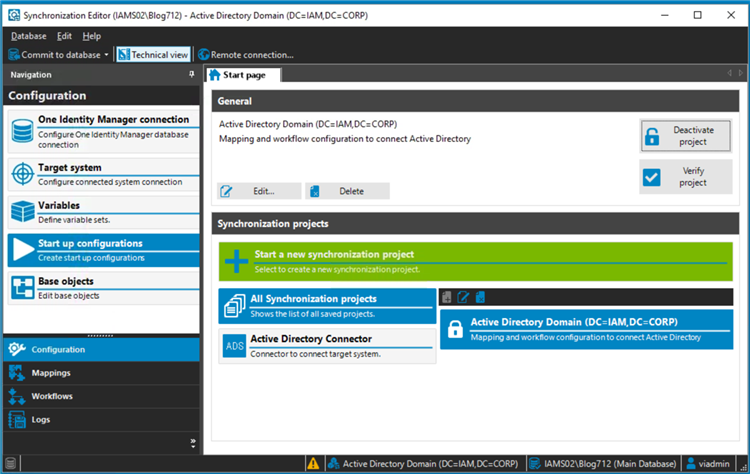This screenshot has height=474, width=750.
Task: Click the Synchronization Editor title bar icon
Action: [14, 15]
